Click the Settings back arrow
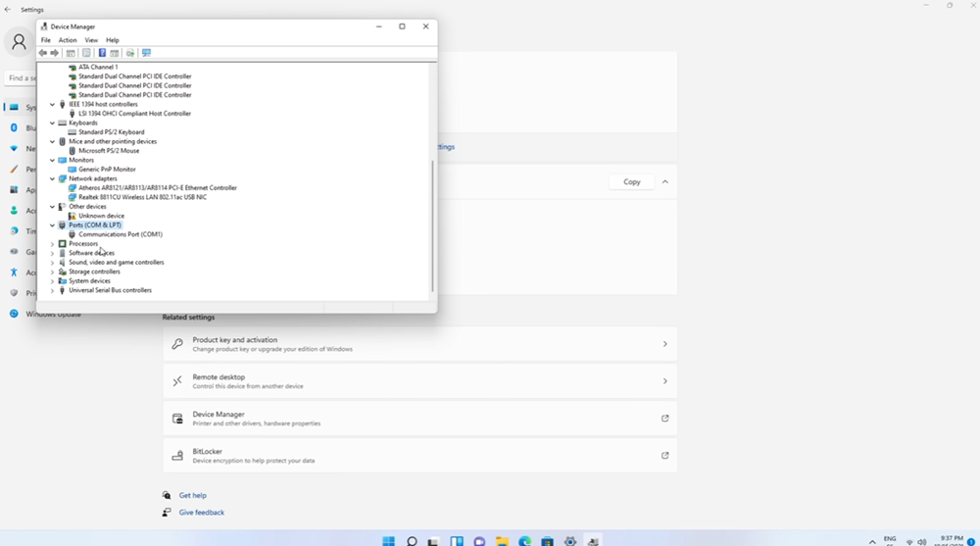Viewport: 980px width, 546px height. pyautogui.click(x=8, y=10)
